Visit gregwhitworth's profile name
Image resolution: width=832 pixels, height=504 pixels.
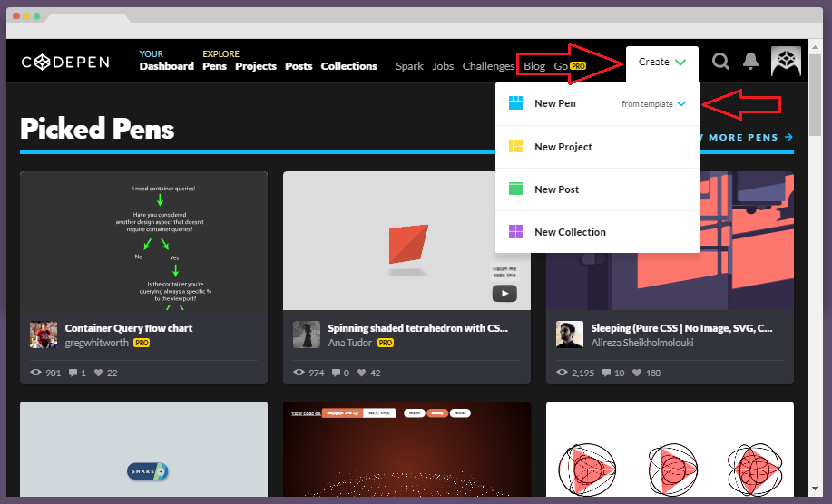(96, 343)
